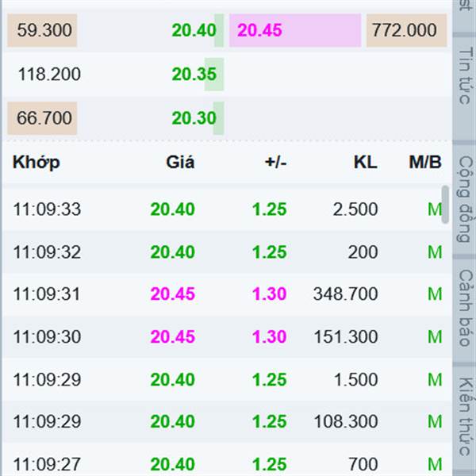The height and width of the screenshot is (476, 476).
Task: Click the trade time 11:09:32
Action: tap(47, 252)
